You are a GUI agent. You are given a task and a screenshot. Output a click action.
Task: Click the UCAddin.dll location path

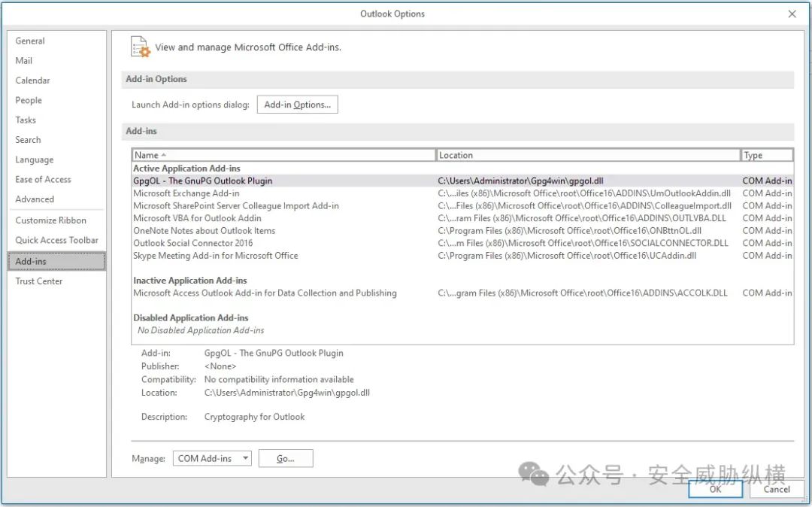[567, 255]
